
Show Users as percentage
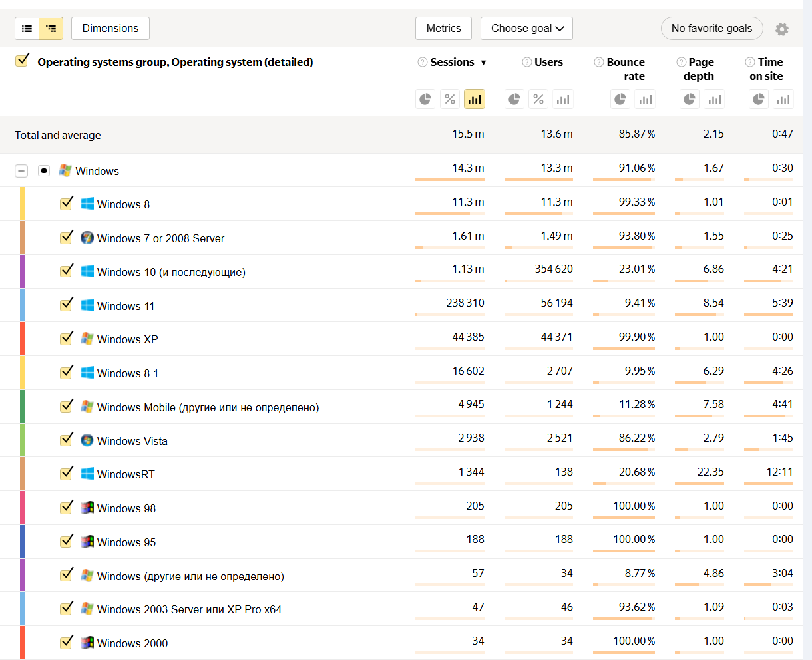click(x=538, y=99)
